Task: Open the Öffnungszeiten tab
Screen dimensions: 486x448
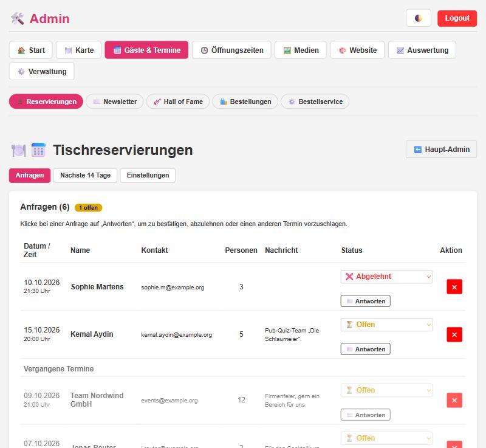Action: click(x=231, y=50)
